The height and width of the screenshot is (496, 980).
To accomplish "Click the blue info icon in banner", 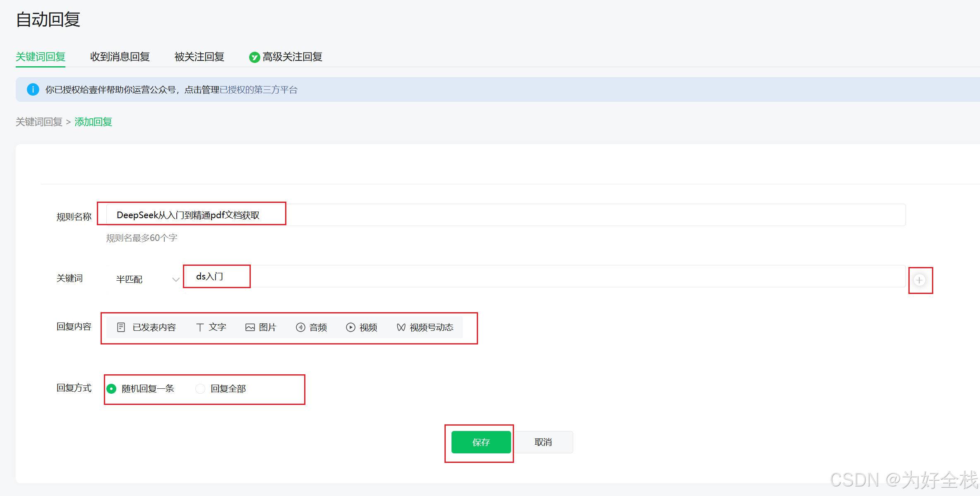I will [x=33, y=89].
